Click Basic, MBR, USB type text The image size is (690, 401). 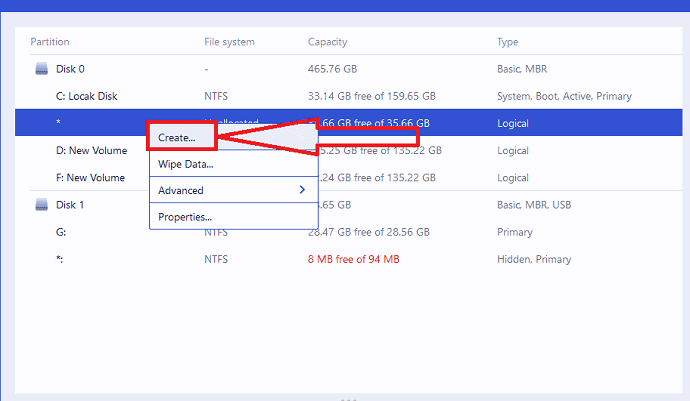534,205
